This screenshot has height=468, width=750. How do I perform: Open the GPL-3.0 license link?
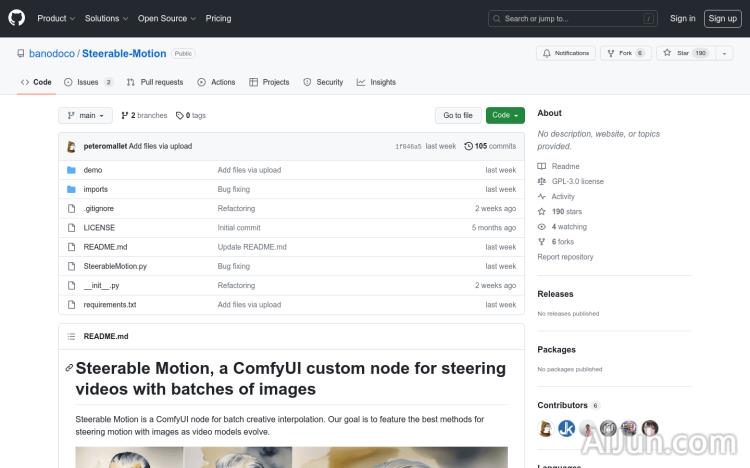tap(577, 181)
